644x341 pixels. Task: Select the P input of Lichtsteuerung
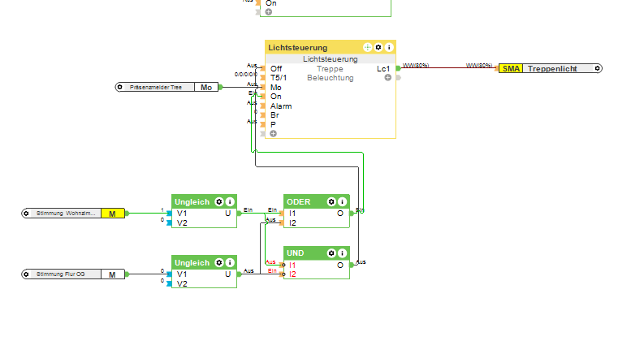273,124
